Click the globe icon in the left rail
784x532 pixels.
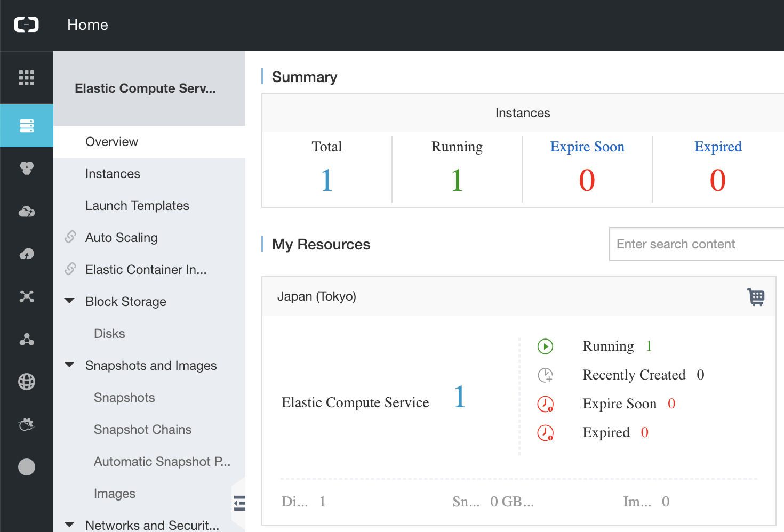pos(27,382)
